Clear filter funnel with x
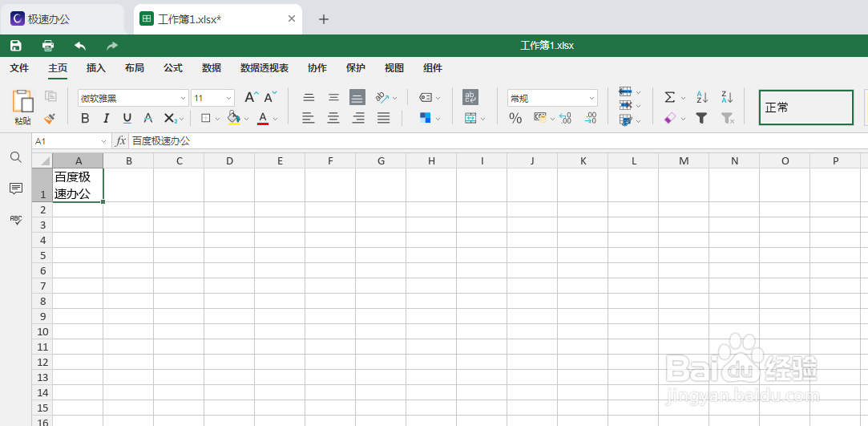 point(728,118)
